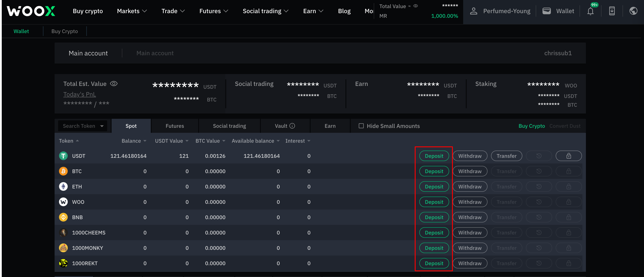Image resolution: width=644 pixels, height=277 pixels.
Task: Click the Wallet card icon in header
Action: click(546, 11)
